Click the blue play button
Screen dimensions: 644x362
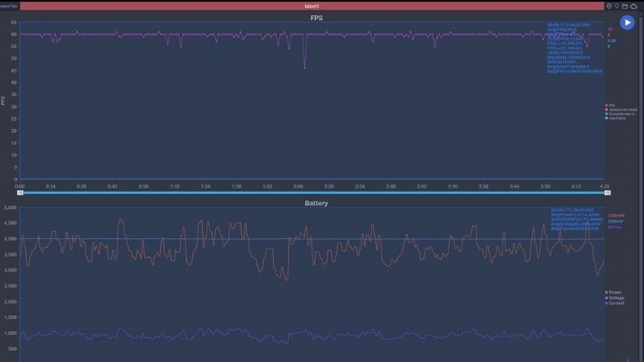(x=626, y=23)
